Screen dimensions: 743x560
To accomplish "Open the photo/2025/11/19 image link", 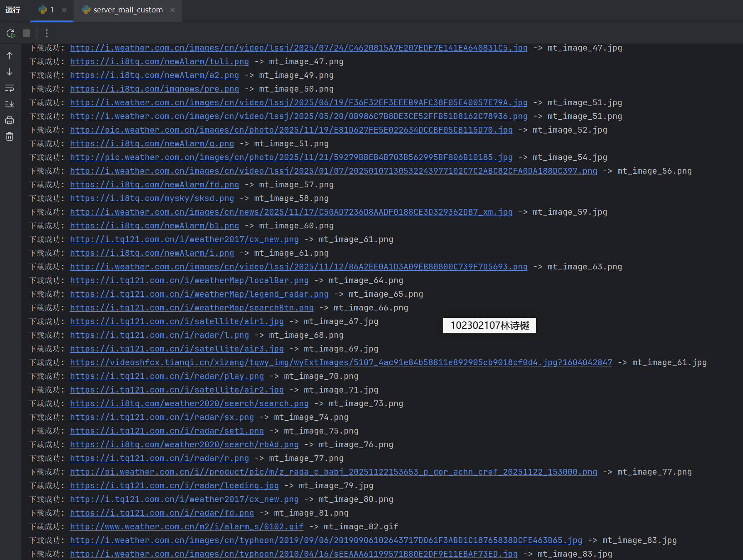I will pyautogui.click(x=291, y=130).
